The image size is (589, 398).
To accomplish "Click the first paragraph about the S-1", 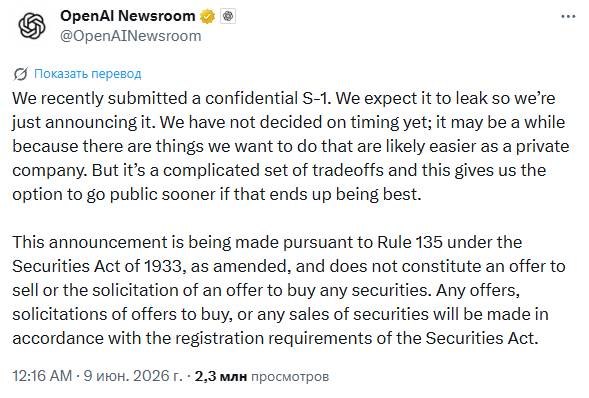I will coord(291,146).
